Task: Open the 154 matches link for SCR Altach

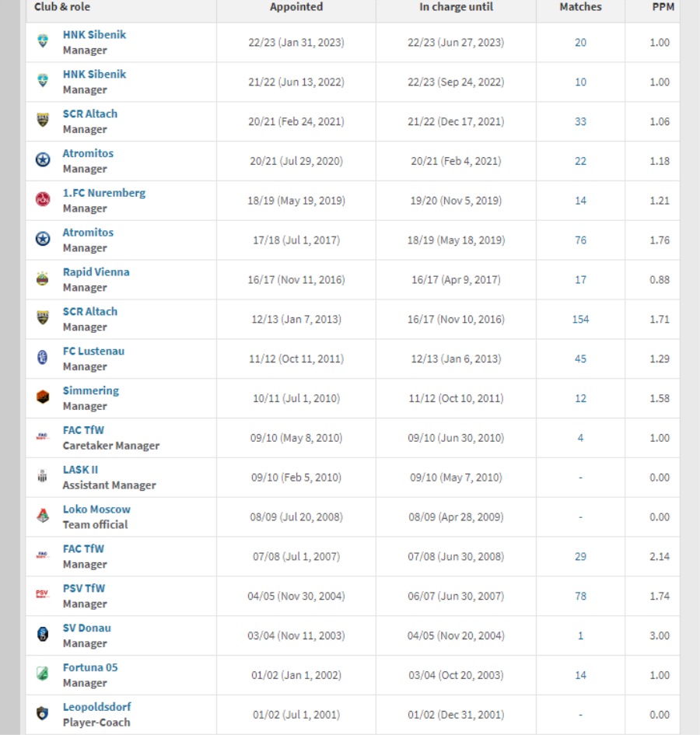Action: click(580, 319)
